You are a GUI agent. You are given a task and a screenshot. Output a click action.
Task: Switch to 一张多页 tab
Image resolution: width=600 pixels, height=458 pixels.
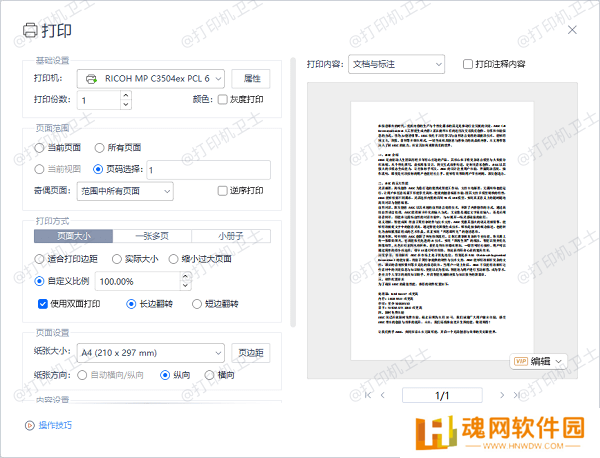(x=152, y=236)
